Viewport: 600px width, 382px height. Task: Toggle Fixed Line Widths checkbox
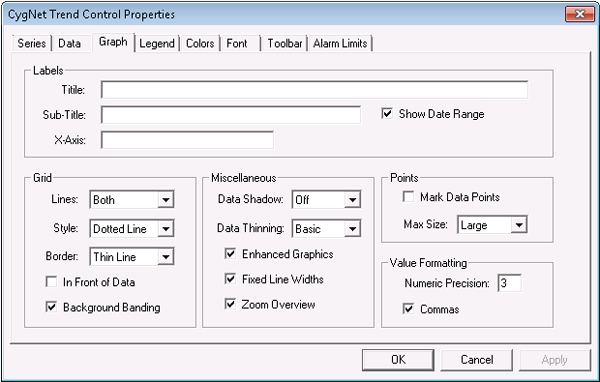(x=230, y=279)
